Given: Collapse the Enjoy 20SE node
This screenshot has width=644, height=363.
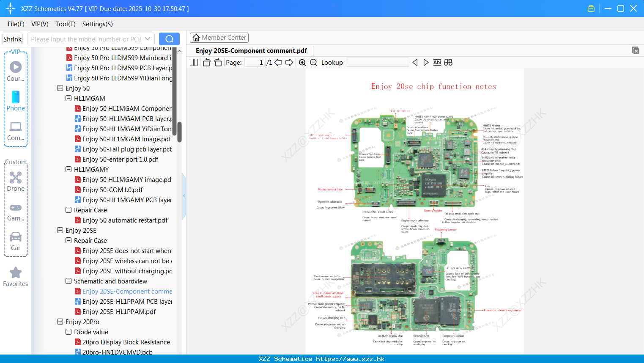Looking at the screenshot, I should 60,230.
